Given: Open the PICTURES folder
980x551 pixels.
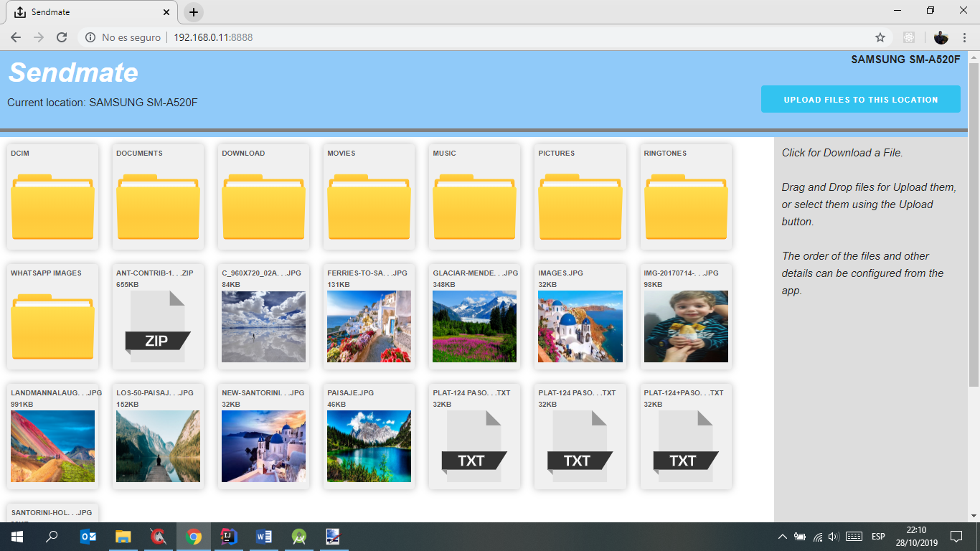Looking at the screenshot, I should pyautogui.click(x=580, y=197).
